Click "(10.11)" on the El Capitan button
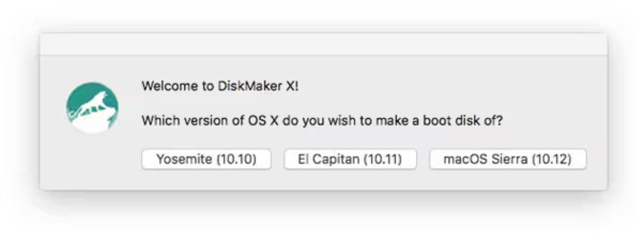 click(383, 160)
